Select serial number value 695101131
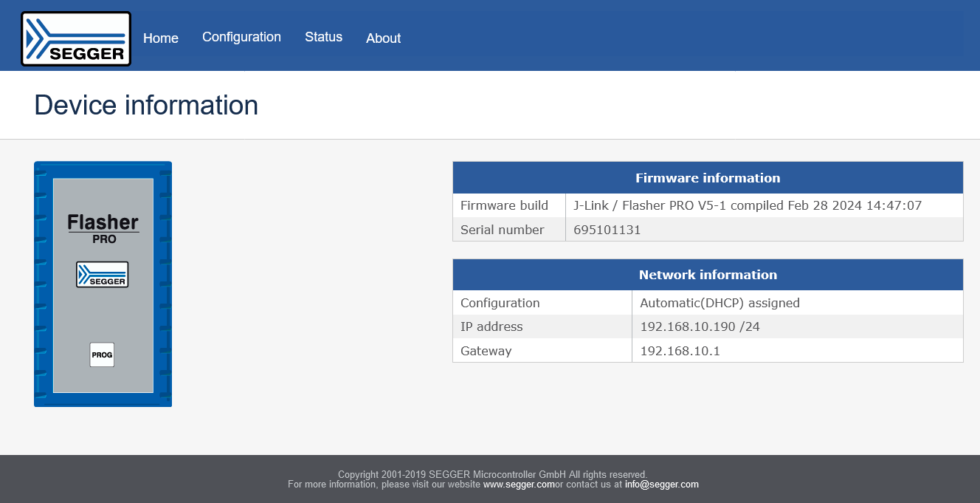The height and width of the screenshot is (503, 980). 765,230
